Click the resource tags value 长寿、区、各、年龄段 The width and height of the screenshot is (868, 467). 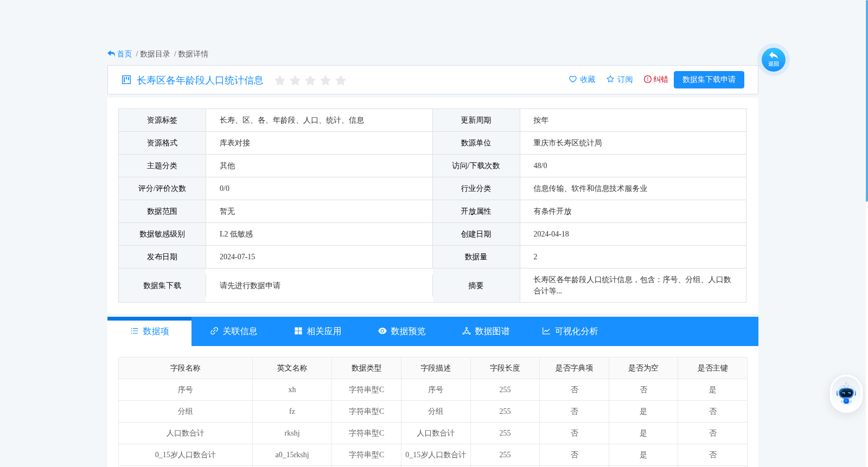(292, 120)
